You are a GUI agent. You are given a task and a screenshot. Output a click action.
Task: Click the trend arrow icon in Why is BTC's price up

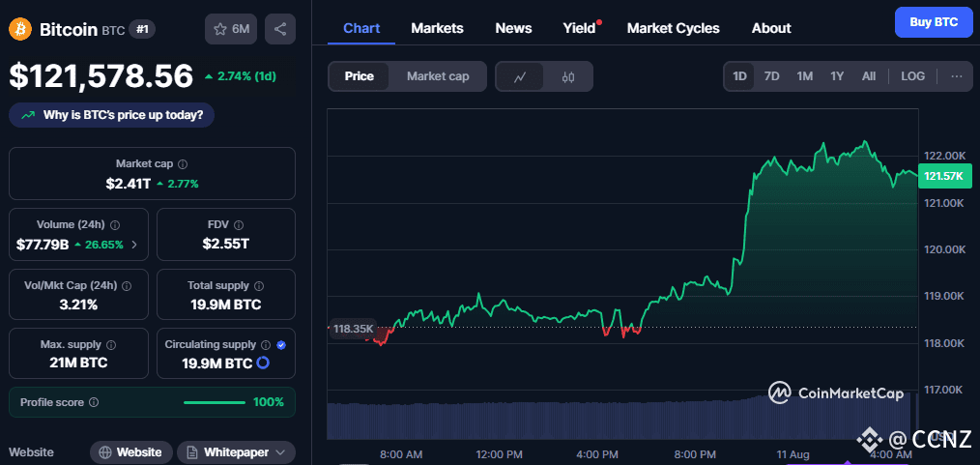coord(27,116)
